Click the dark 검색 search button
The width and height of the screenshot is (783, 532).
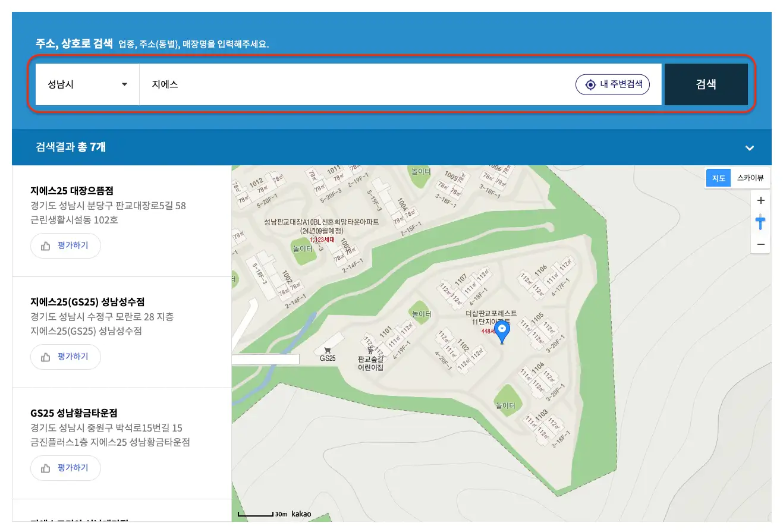point(706,84)
